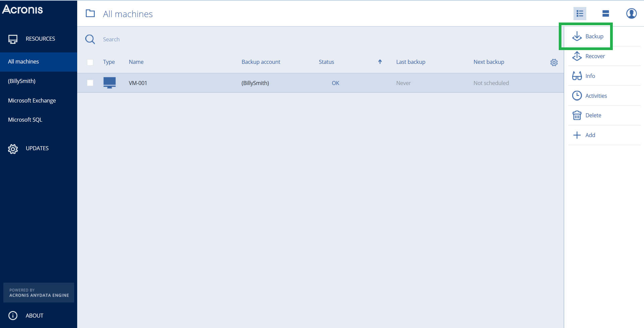
Task: Click the About info circle icon
Action: coord(13,316)
